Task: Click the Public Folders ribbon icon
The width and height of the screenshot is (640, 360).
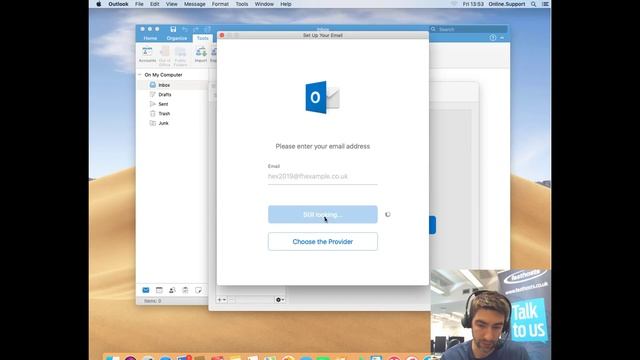Action: pos(180,56)
